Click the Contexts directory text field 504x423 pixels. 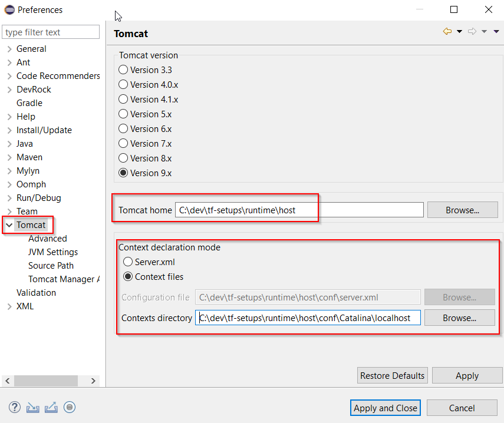[x=307, y=318]
